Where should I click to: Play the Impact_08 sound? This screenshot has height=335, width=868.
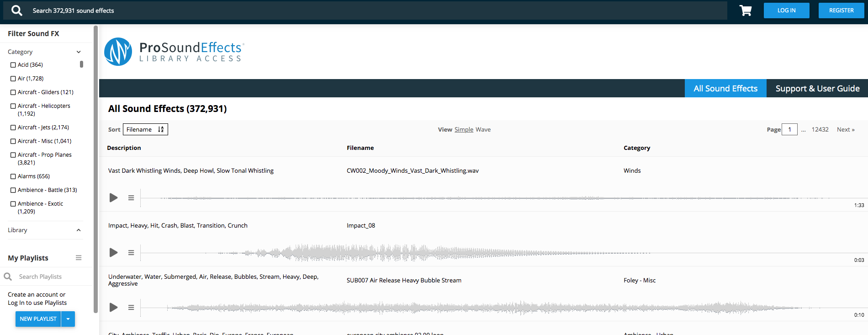coord(114,253)
